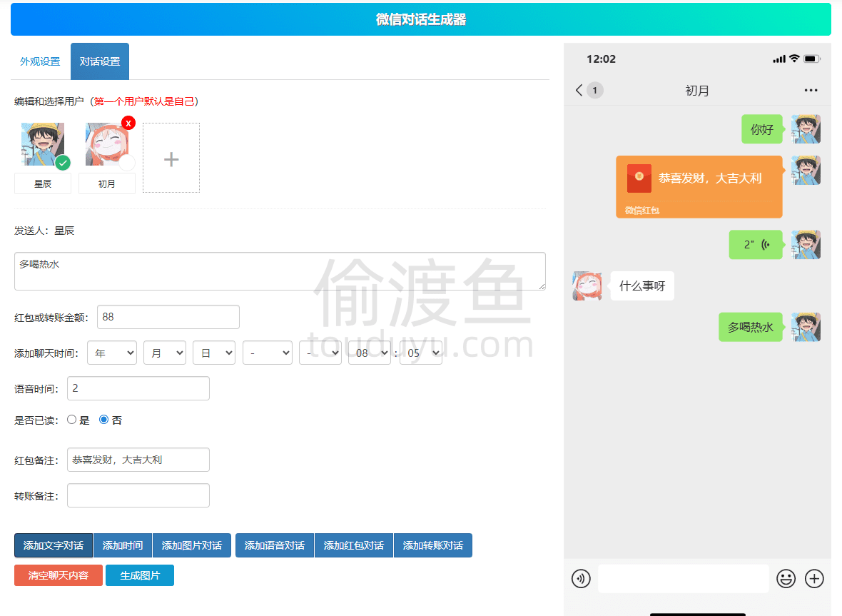Edit the 星辰 name field

(x=42, y=183)
